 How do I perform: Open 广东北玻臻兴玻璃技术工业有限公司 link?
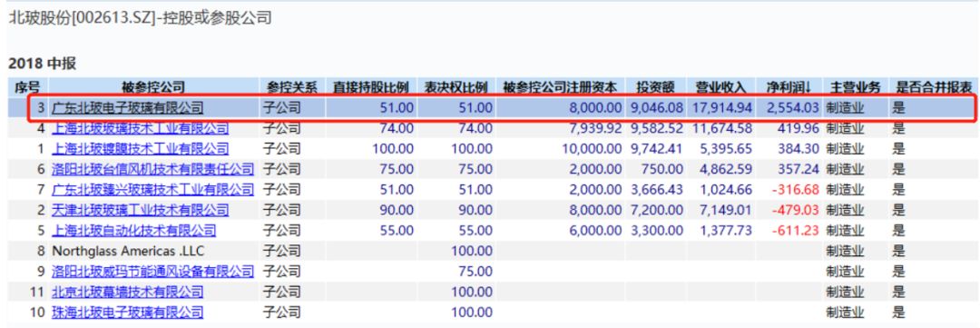[153, 190]
